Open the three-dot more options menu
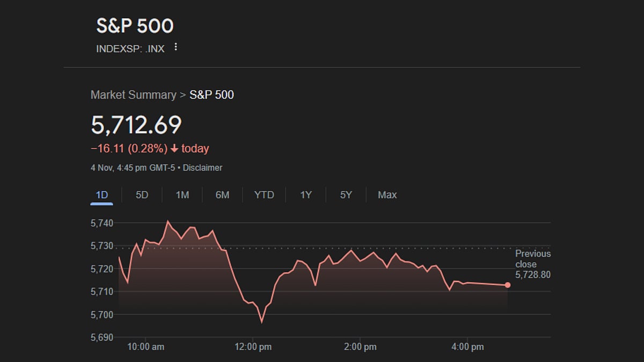644x362 pixels. 175,48
